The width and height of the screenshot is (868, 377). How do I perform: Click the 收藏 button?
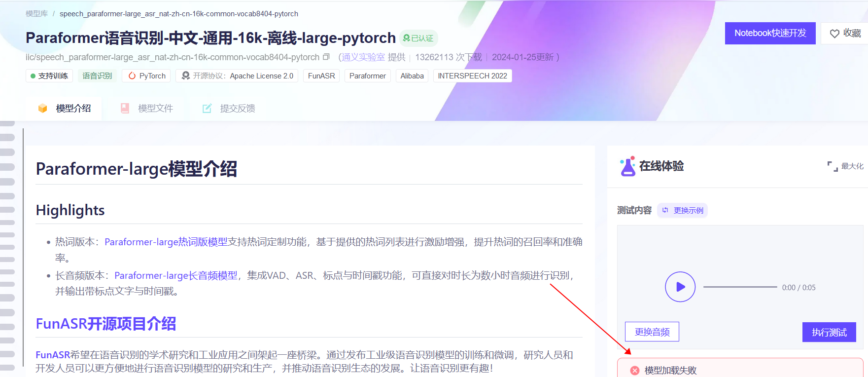click(845, 33)
